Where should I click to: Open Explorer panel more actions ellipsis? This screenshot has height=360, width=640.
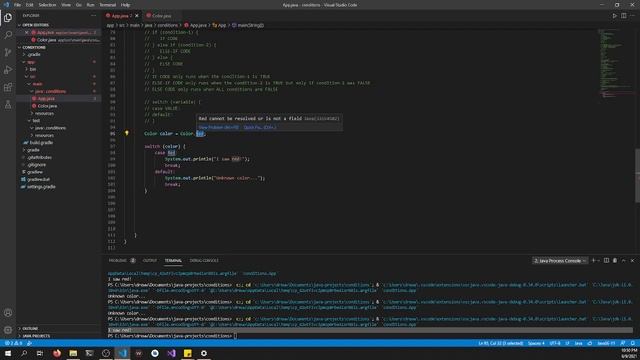pos(93,16)
